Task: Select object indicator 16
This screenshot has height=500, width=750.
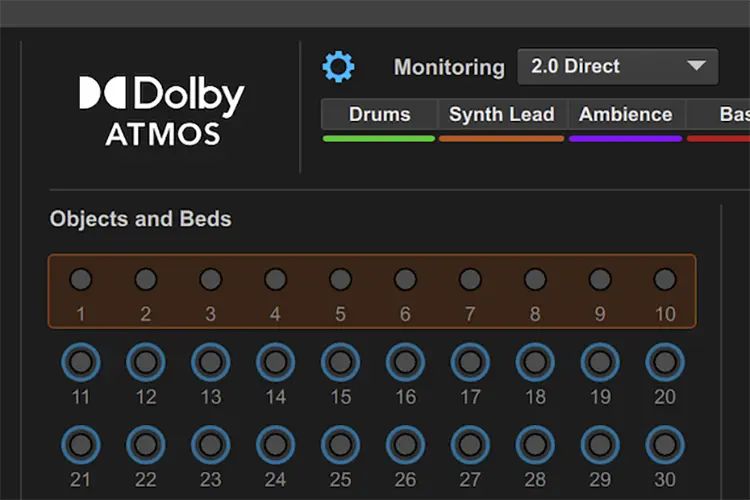Action: pyautogui.click(x=405, y=362)
